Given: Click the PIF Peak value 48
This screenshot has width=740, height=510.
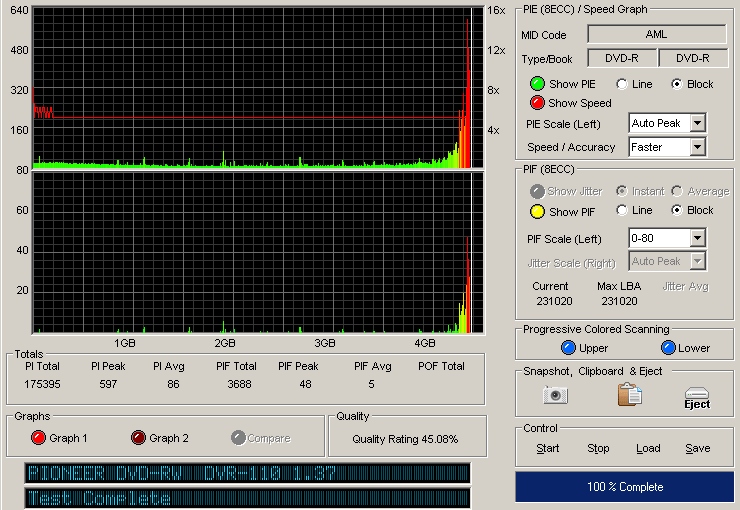Looking at the screenshot, I should [305, 384].
